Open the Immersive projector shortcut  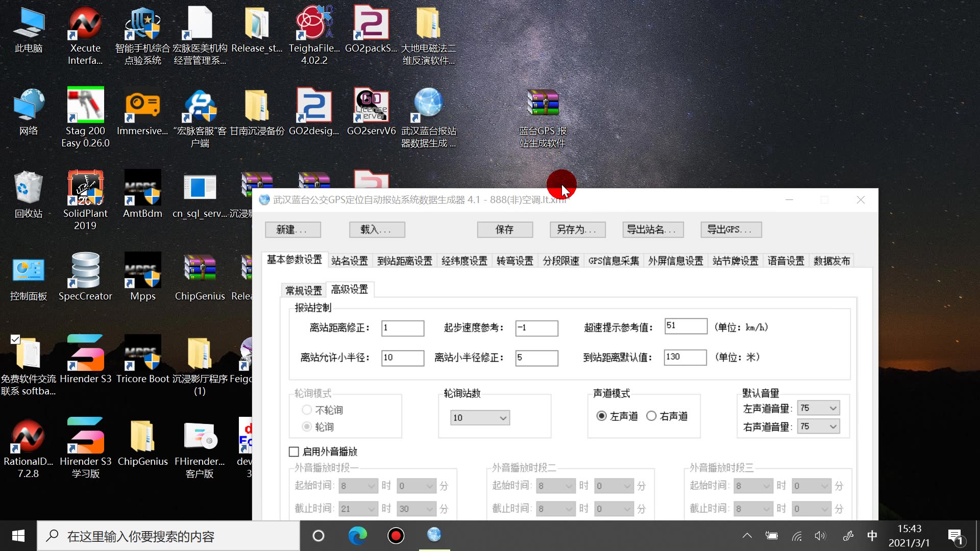point(142,112)
